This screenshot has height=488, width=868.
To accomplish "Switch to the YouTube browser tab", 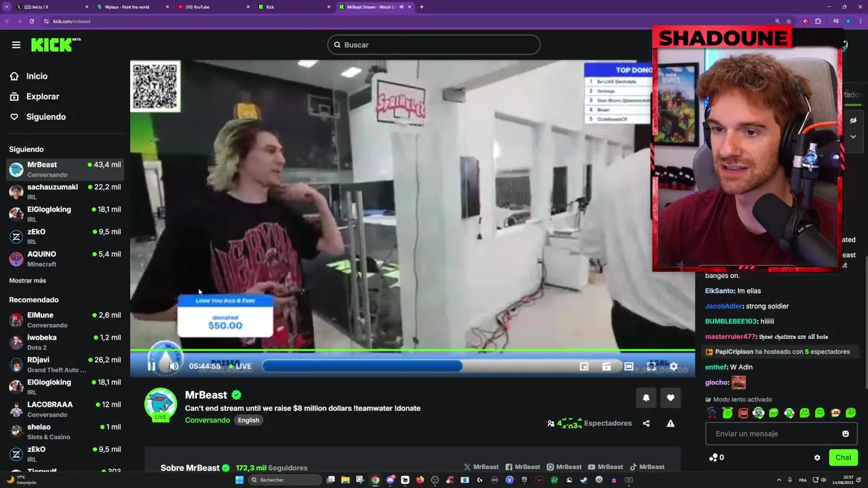I will coord(213,7).
